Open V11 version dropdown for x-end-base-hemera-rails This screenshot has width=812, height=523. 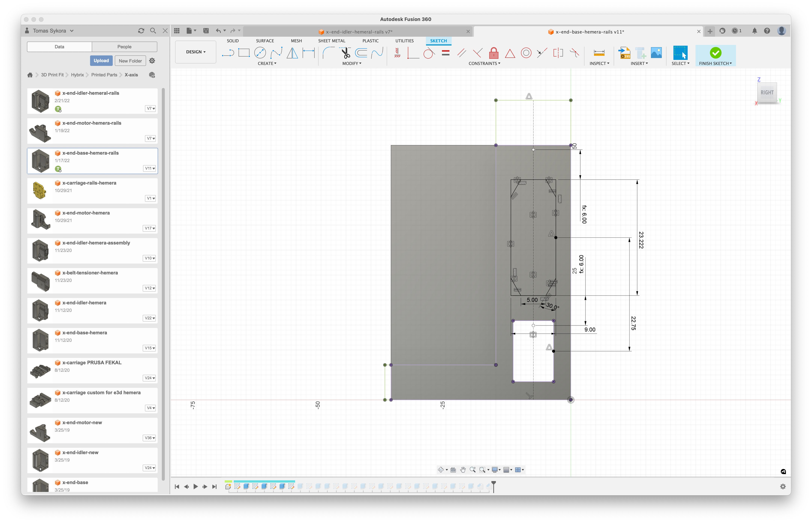coord(150,168)
